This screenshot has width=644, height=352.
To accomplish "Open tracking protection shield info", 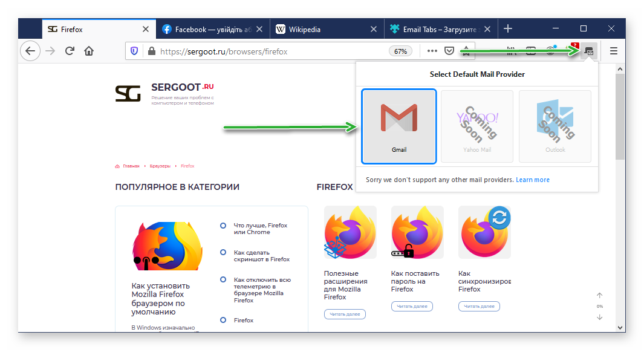I will click(x=134, y=51).
